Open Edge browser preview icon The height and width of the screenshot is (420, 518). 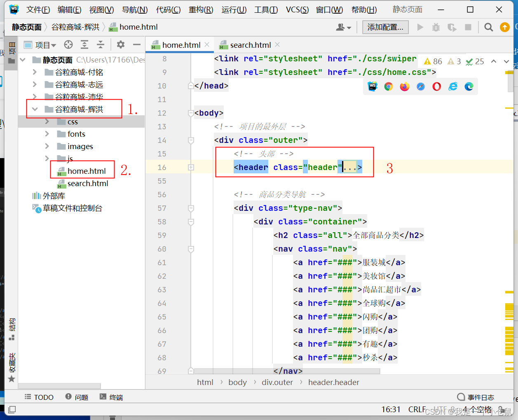469,86
